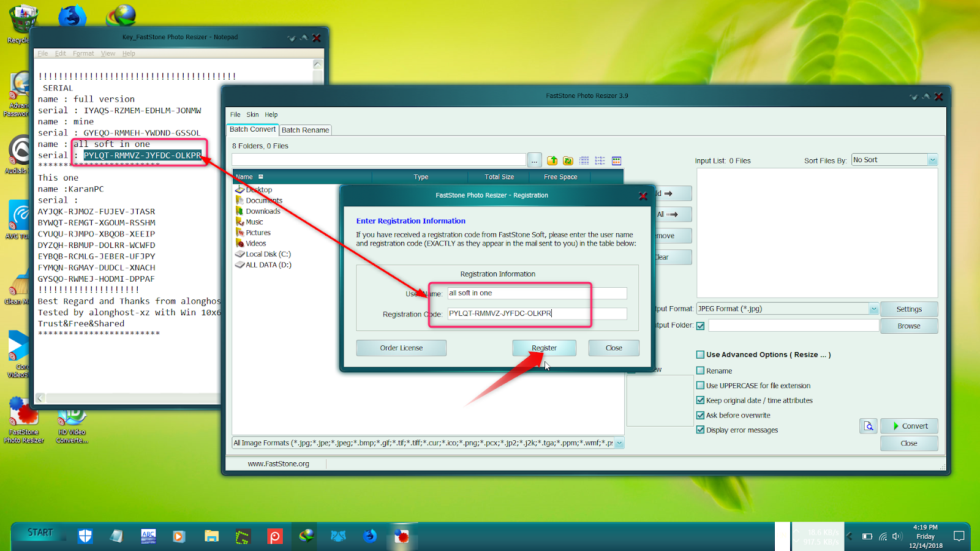
Task: Click Close in the Registration dialog
Action: (614, 348)
